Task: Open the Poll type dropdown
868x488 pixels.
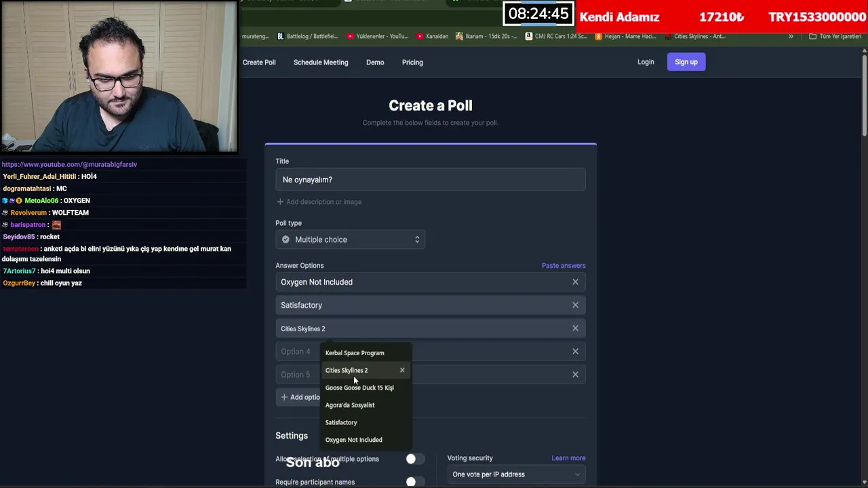Action: [350, 239]
